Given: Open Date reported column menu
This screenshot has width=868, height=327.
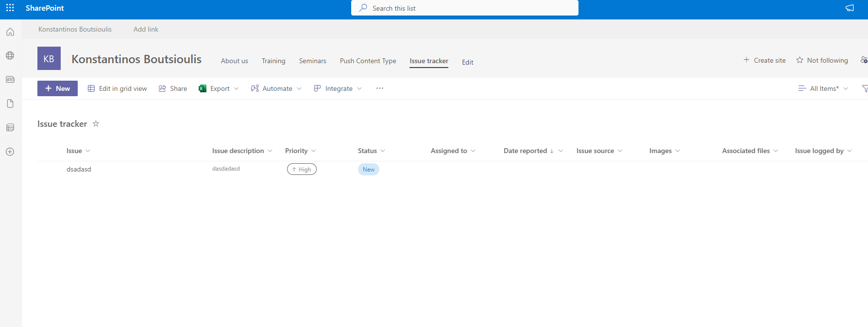Looking at the screenshot, I should point(533,151).
